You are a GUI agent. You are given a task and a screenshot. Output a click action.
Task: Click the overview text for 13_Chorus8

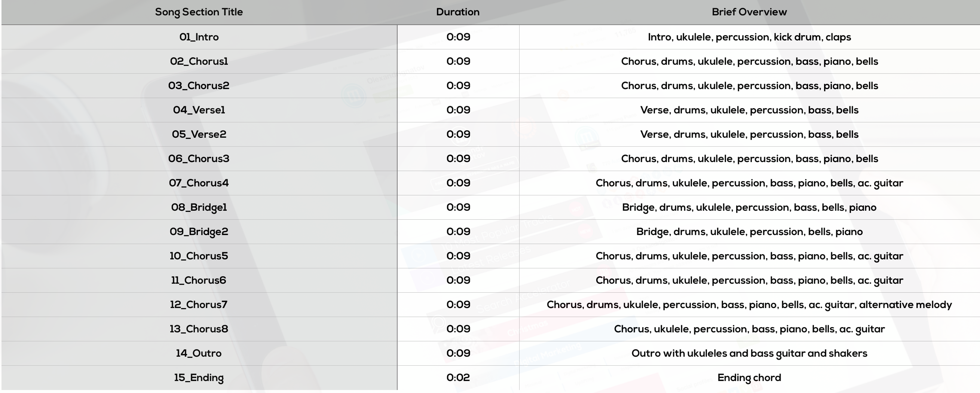click(750, 329)
